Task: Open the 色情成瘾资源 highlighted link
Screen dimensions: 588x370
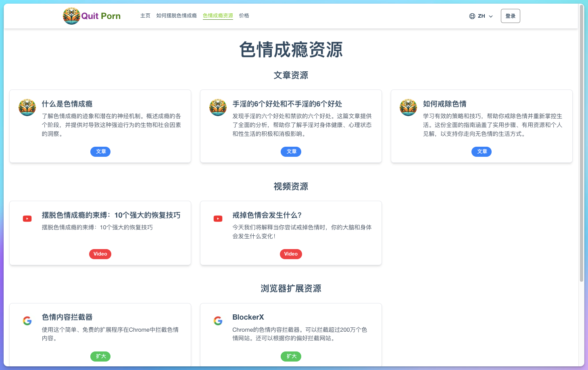Action: point(218,16)
